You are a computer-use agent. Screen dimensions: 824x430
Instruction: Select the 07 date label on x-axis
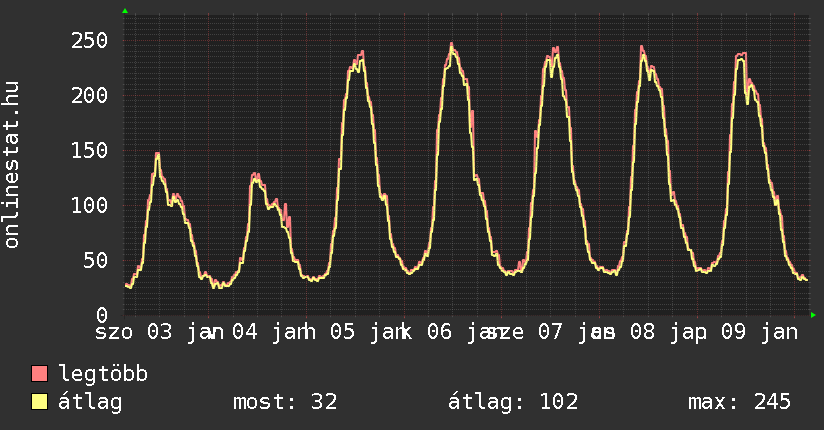[551, 331]
